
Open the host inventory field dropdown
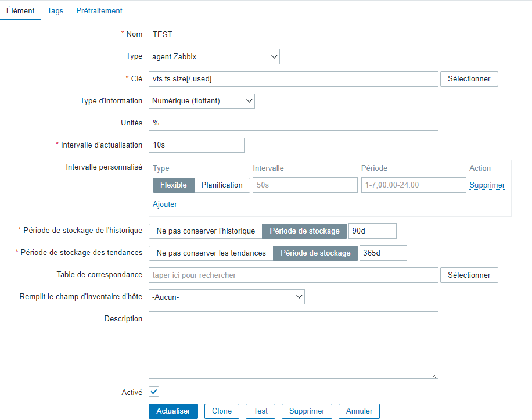point(227,297)
